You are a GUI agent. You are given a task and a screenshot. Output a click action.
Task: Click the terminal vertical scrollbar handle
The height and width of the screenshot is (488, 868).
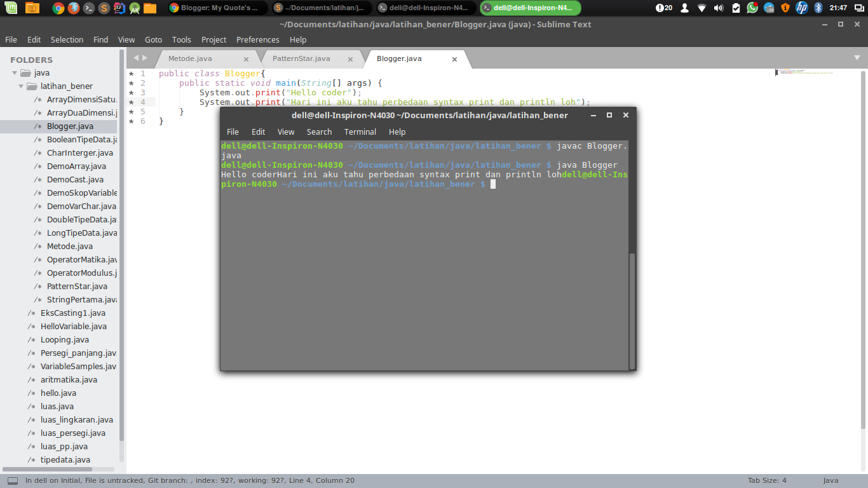[632, 311]
